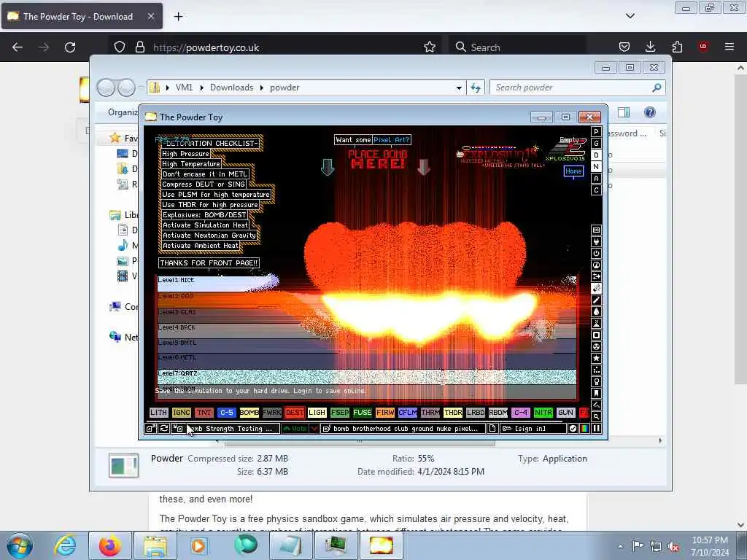Open the Solids square section icon
Viewport: 747px width, 560px height.
click(596, 335)
